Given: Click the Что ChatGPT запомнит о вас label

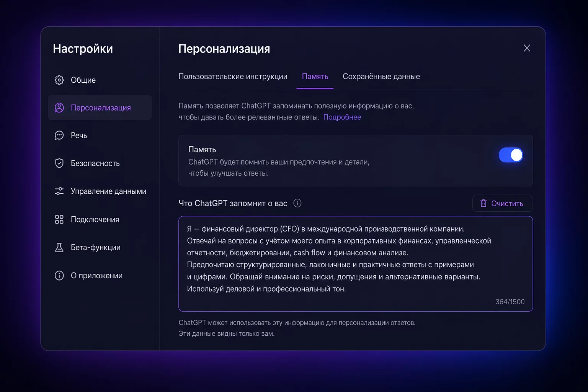Looking at the screenshot, I should point(233,203).
